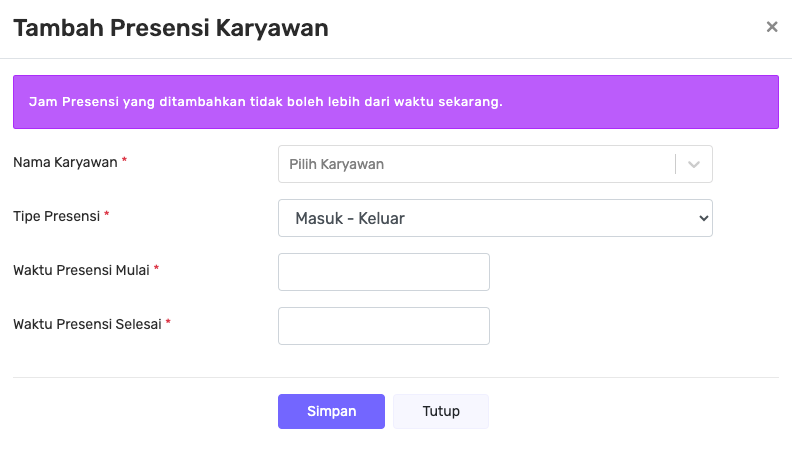Click the Nama Karyawan label
Viewport: 792px width, 453px height.
coord(65,160)
